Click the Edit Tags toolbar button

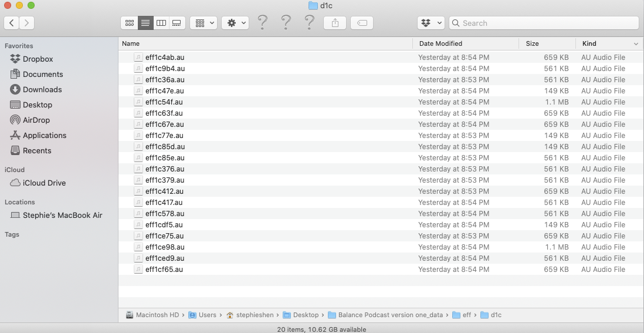362,23
